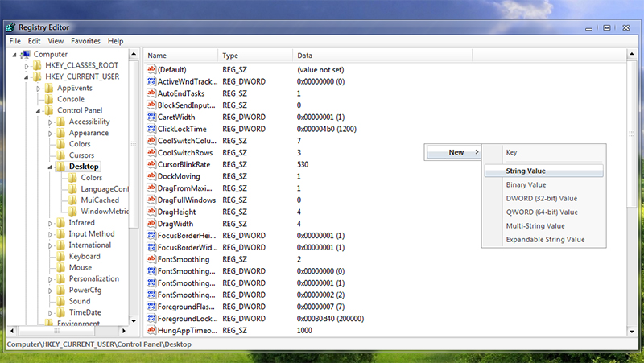Click the DockMoving string icon
This screenshot has width=644, height=363.
point(151,176)
